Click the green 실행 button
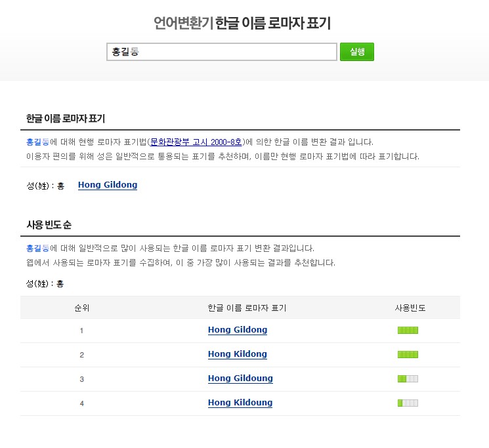Image resolution: width=489 pixels, height=448 pixels. [x=357, y=52]
